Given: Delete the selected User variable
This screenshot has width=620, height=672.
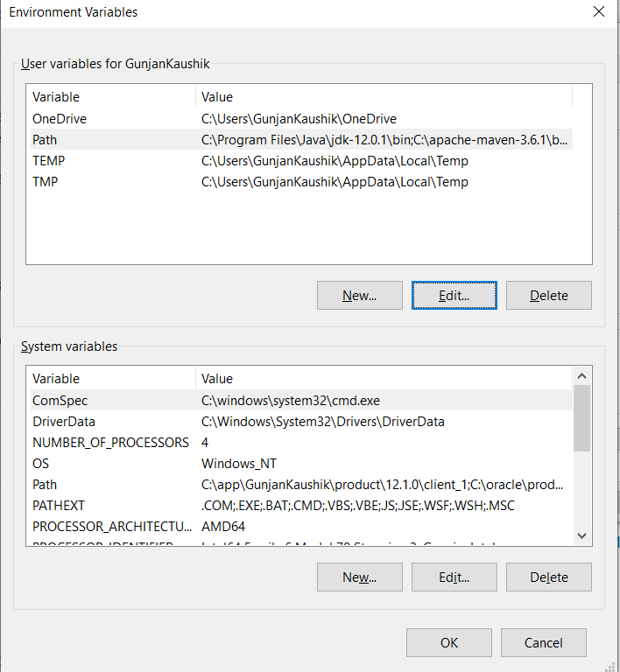Looking at the screenshot, I should pos(548,296).
